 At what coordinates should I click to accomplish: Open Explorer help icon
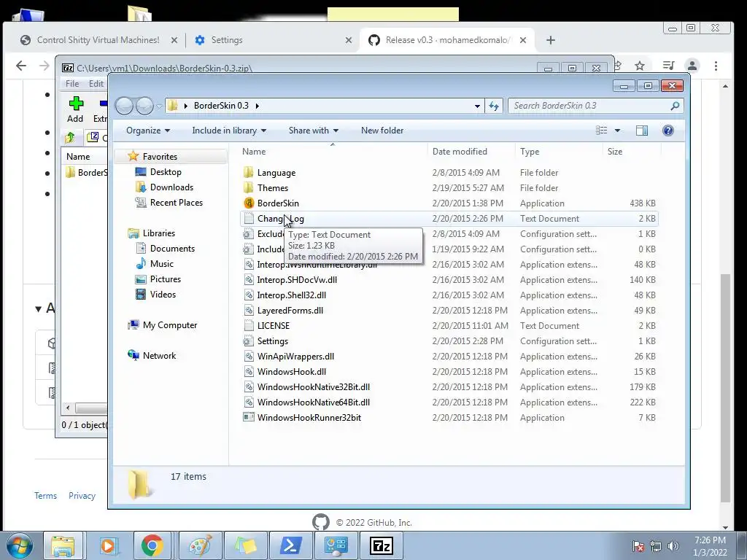668,131
